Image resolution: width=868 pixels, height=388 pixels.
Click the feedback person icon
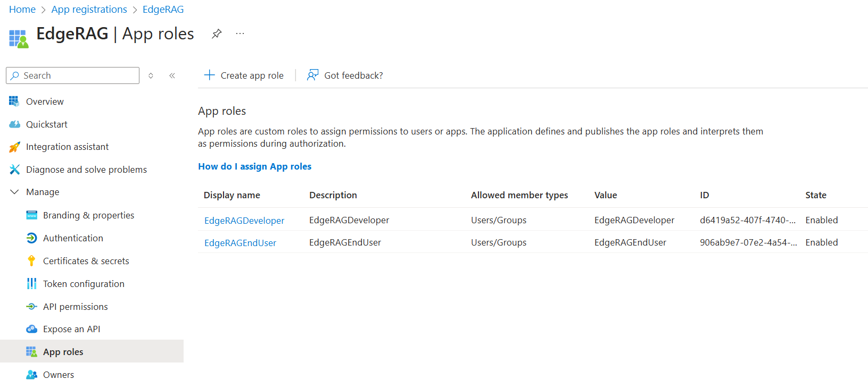pyautogui.click(x=312, y=75)
